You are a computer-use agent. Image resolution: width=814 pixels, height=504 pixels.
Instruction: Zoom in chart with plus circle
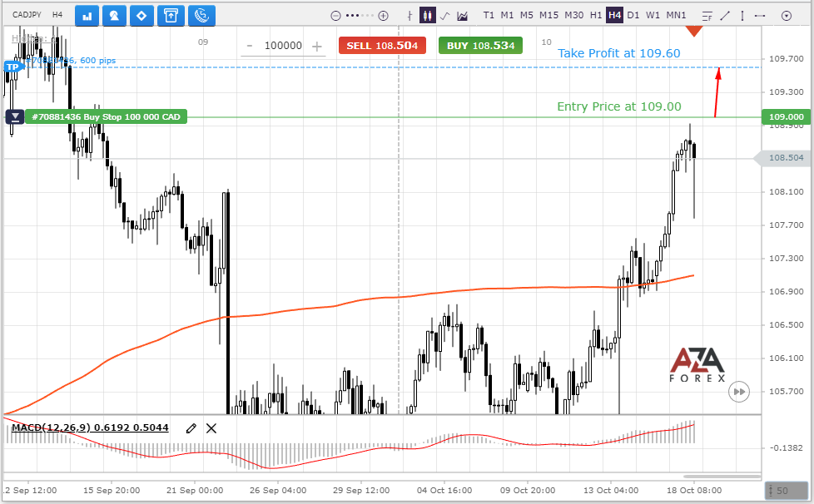[x=383, y=16]
